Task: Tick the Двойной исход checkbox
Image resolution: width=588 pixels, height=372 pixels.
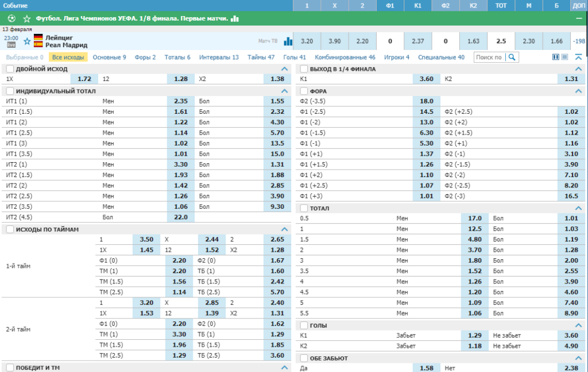Action: (x=10, y=68)
